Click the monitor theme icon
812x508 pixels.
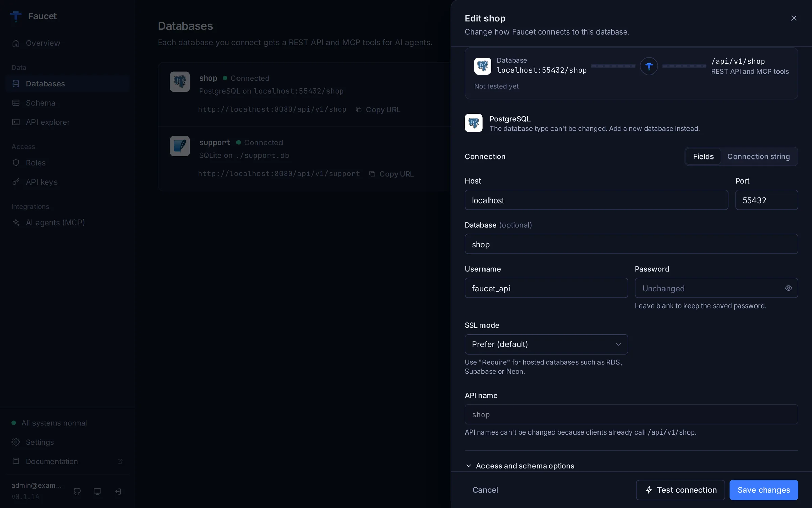97,491
